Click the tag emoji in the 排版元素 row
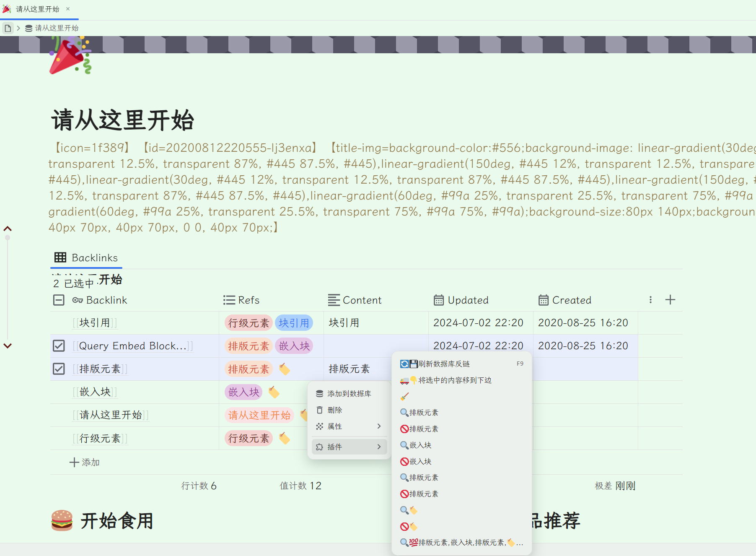 [285, 369]
